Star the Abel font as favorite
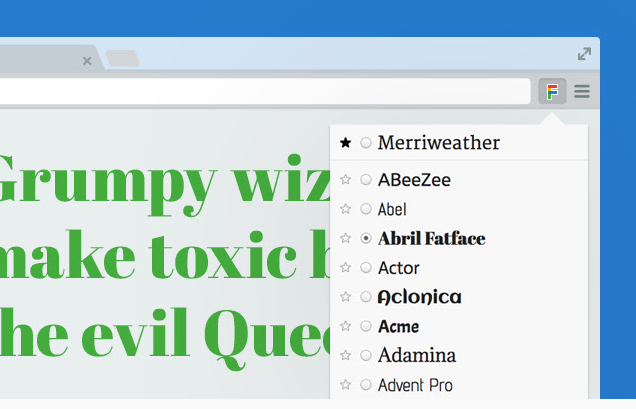This screenshot has height=409, width=636. click(x=346, y=209)
